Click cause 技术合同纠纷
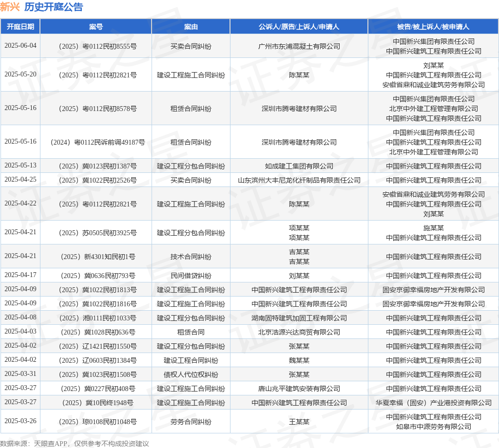The width and height of the screenshot is (499, 448). click(x=191, y=257)
